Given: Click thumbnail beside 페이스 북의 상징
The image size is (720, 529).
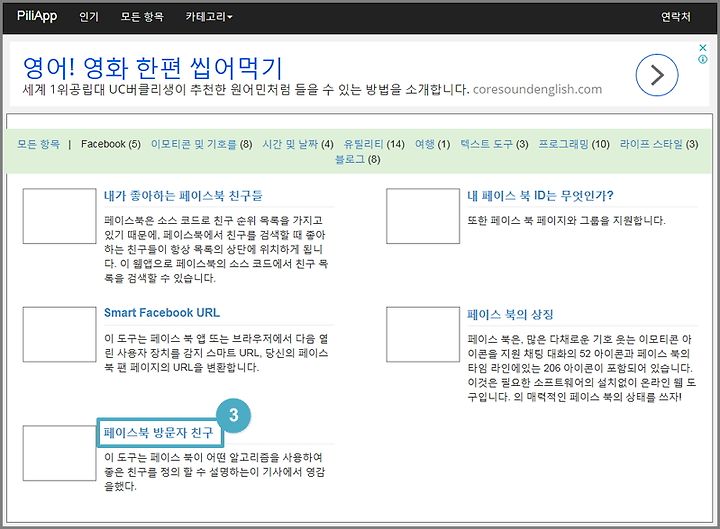Looking at the screenshot, I should tap(423, 334).
